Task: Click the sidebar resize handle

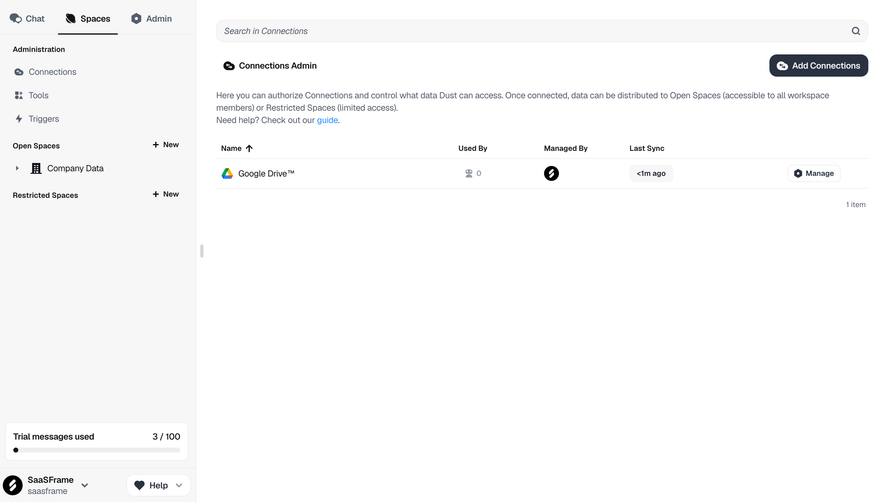Action: (x=201, y=251)
